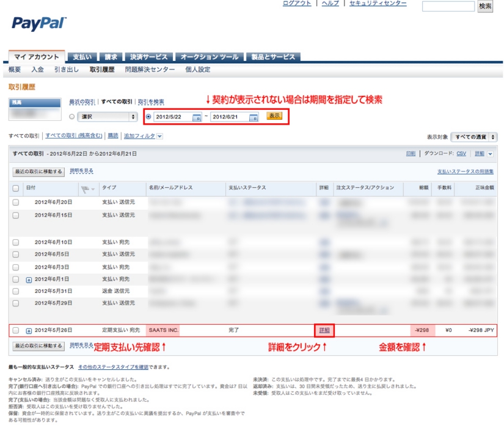Viewport: 504px width, 426px height.
Task: Check the 2012年5月26日 SAATS INC. row checkbox
Action: (x=16, y=331)
